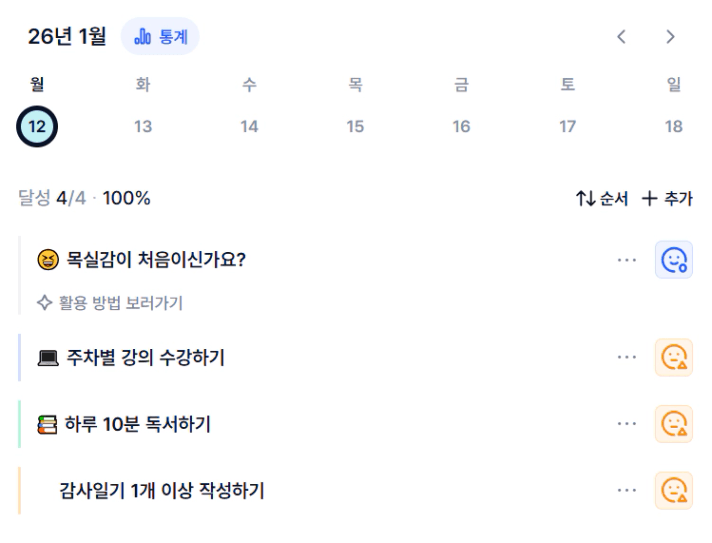Click the 순서 sort order button

602,198
